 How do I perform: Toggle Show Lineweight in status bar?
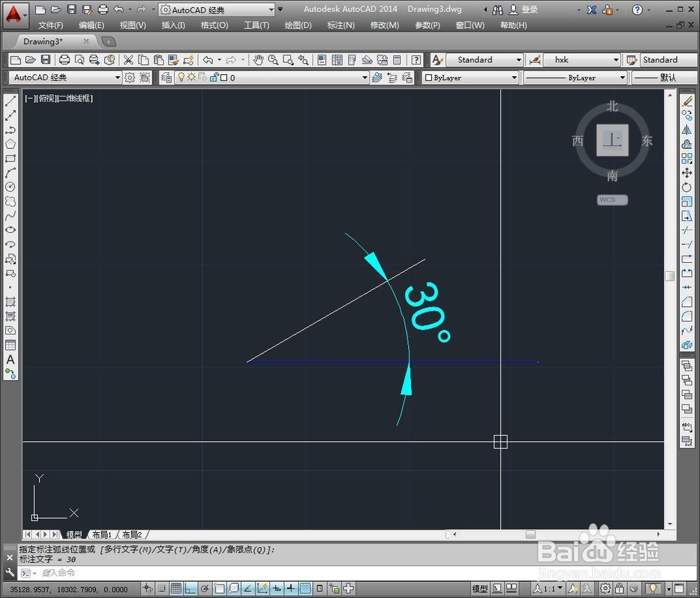click(291, 589)
